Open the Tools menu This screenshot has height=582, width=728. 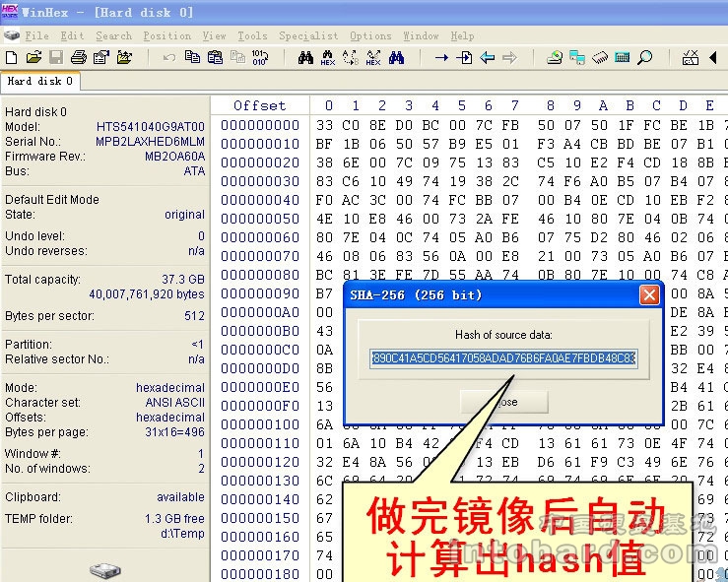(252, 35)
